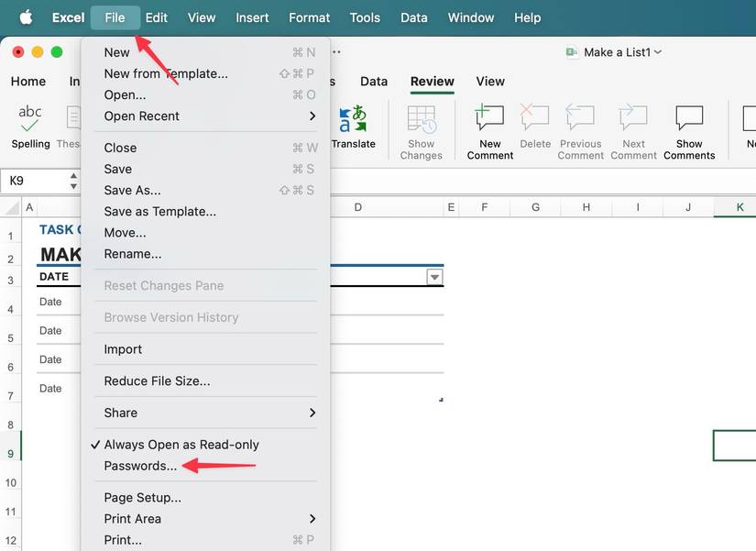Screen dimensions: 756x551
Task: Insert a New Comment
Action: coord(489,128)
